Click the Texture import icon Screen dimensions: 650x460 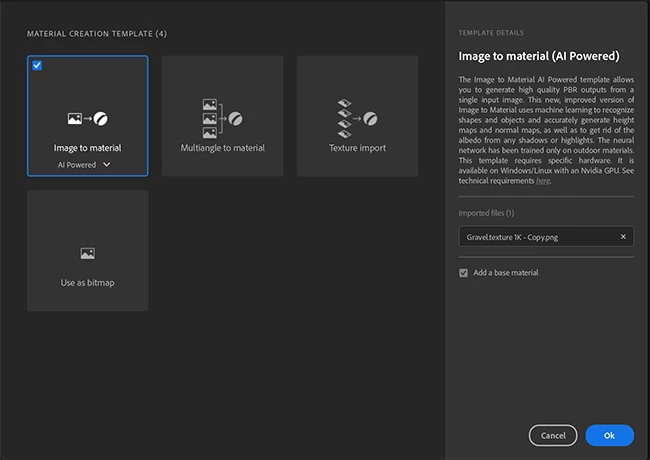(357, 117)
